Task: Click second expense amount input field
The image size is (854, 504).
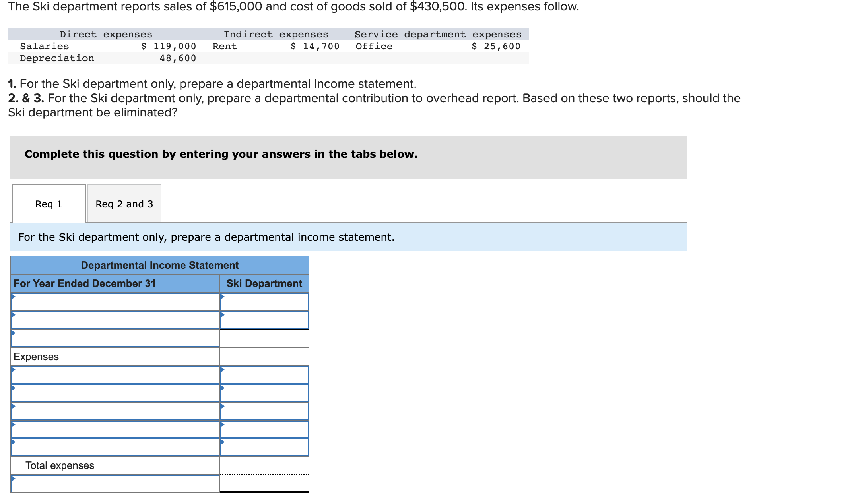Action: point(264,393)
